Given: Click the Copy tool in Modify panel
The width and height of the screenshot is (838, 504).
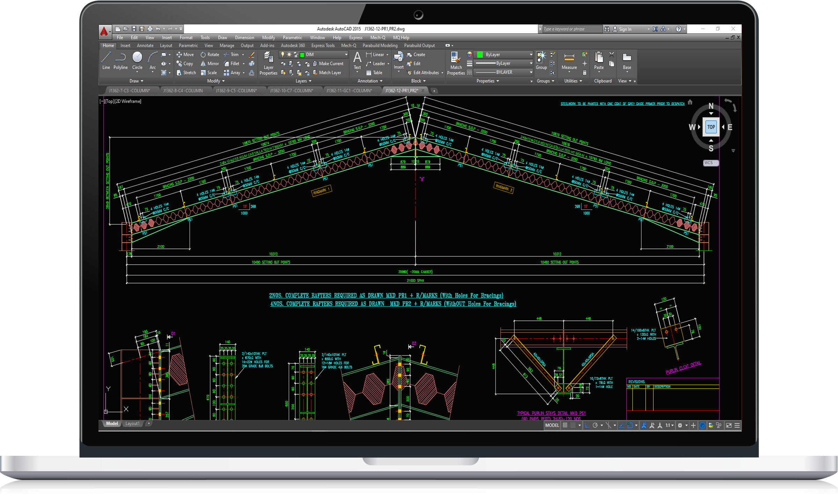Looking at the screenshot, I should point(185,64).
